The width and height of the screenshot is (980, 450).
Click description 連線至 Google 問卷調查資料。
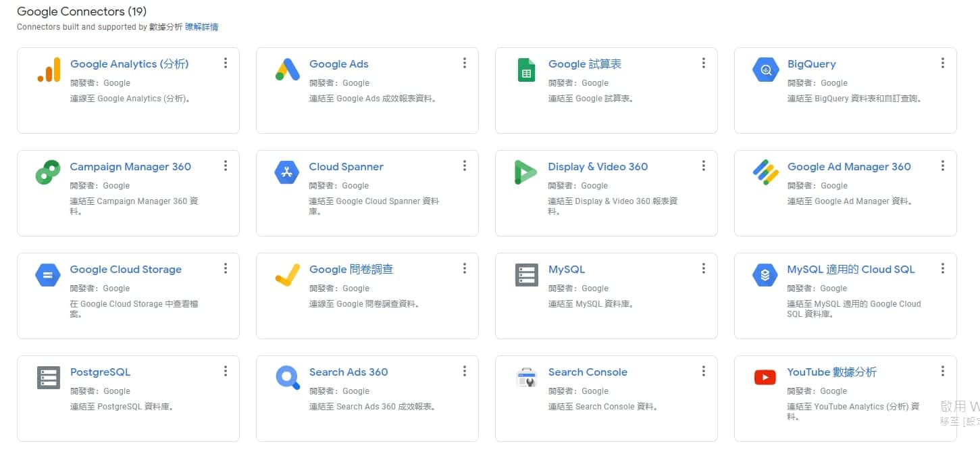(365, 304)
